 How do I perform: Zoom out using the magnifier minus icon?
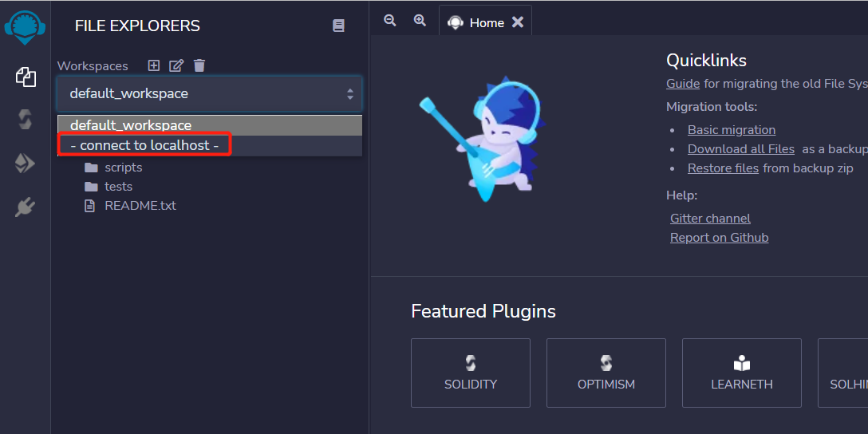click(390, 21)
